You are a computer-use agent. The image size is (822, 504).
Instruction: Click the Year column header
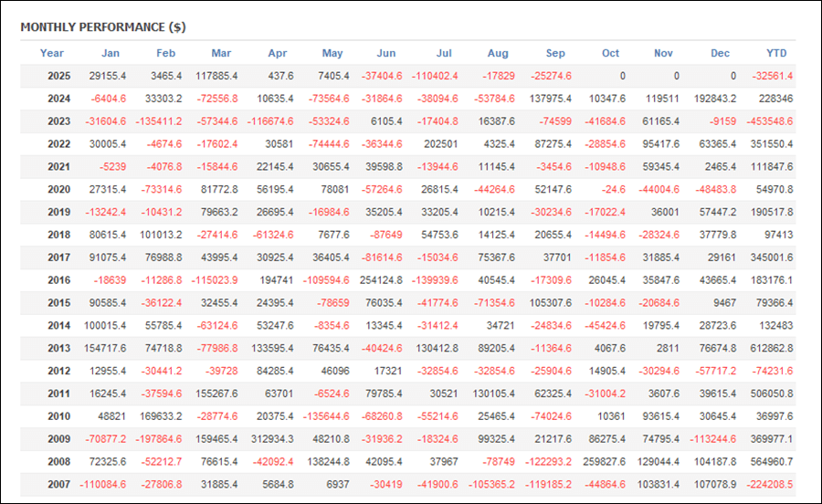click(52, 53)
